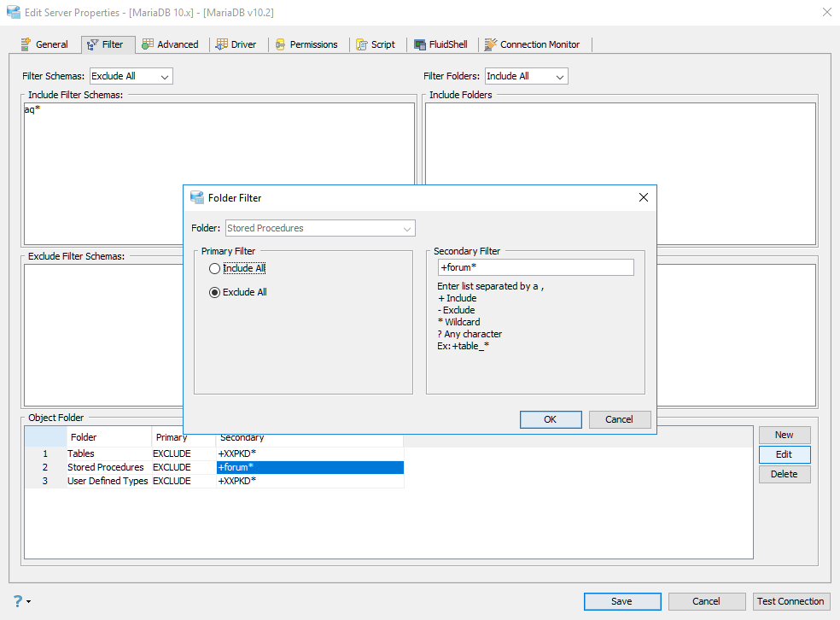Click the General tab icon
Viewport: 840px width, 620px height.
(x=25, y=44)
